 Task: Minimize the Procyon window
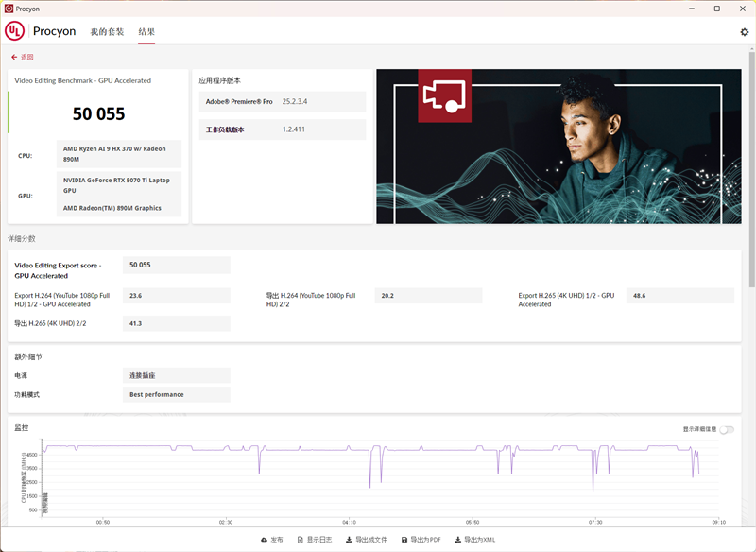click(x=690, y=9)
